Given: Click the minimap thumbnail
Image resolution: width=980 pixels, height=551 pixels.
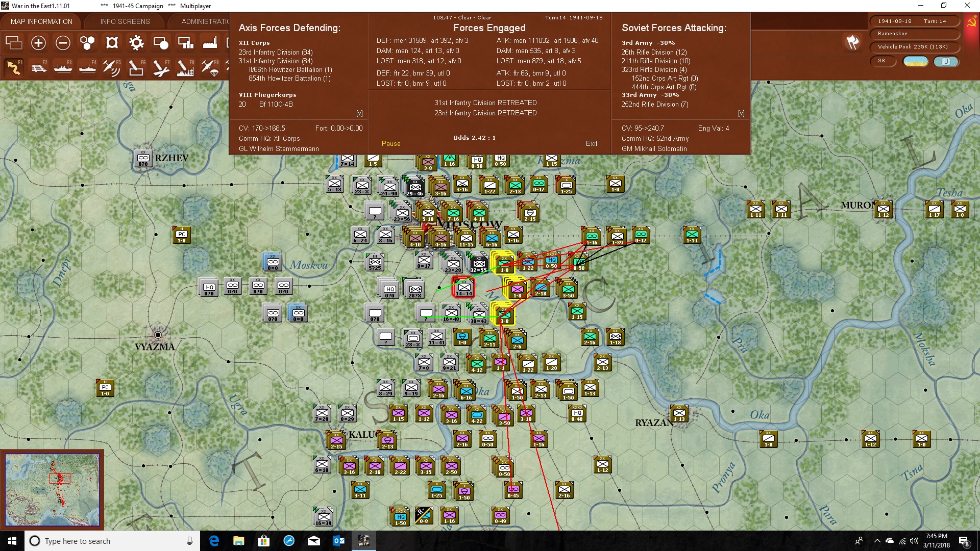Looking at the screenshot, I should pos(53,490).
